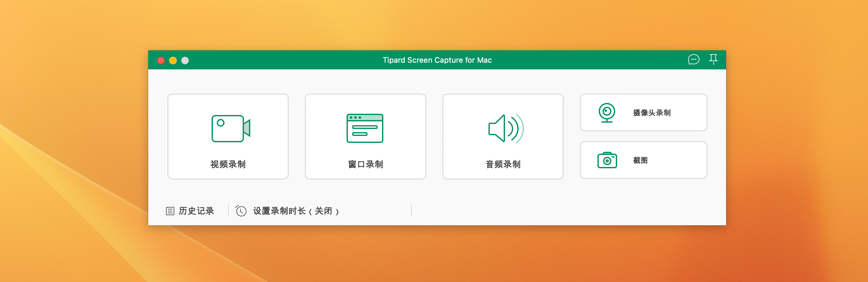Take a screenshot via 截图 text
The image size is (868, 282).
(640, 160)
